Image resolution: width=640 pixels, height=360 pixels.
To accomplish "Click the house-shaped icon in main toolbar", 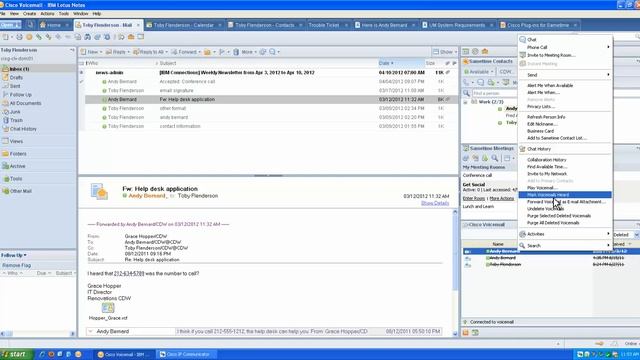I will 131,37.
